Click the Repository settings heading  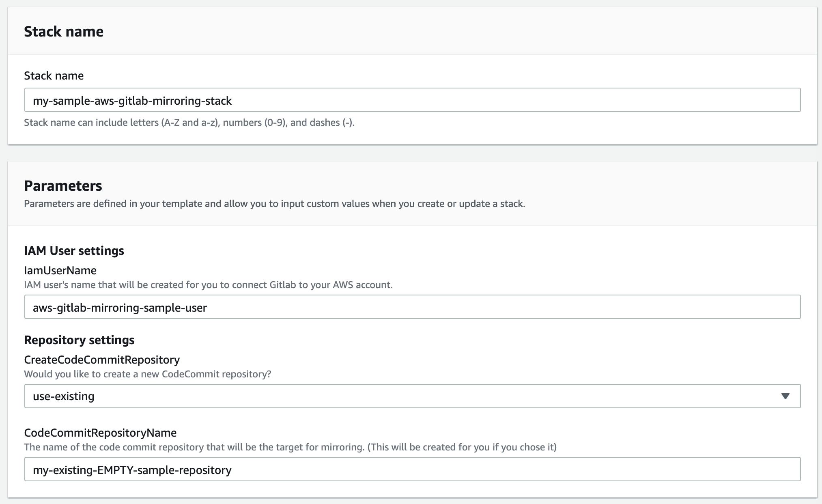pyautogui.click(x=79, y=340)
